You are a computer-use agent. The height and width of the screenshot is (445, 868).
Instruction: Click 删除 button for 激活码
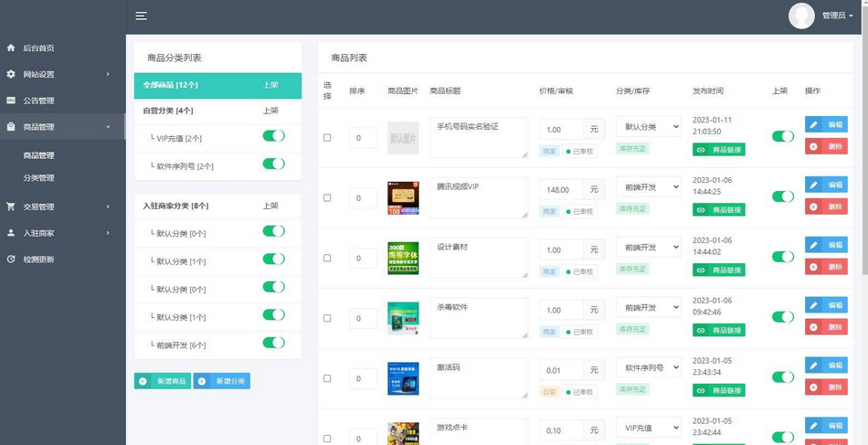coord(826,387)
